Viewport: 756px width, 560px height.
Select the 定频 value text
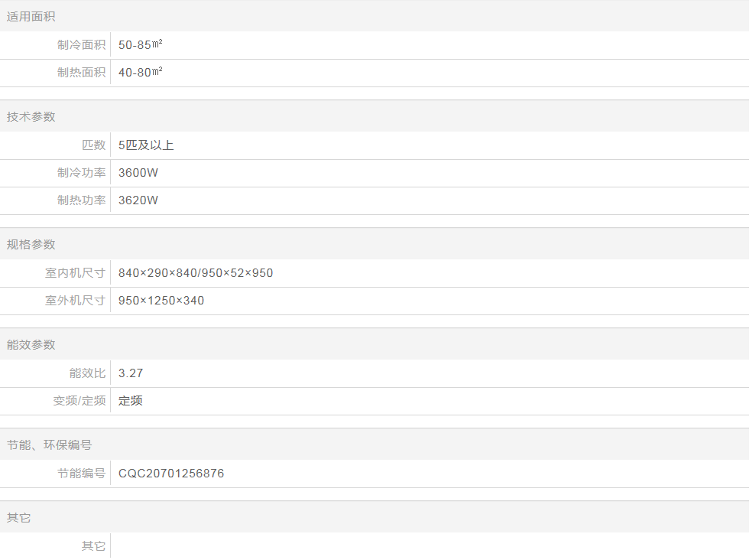(x=131, y=401)
